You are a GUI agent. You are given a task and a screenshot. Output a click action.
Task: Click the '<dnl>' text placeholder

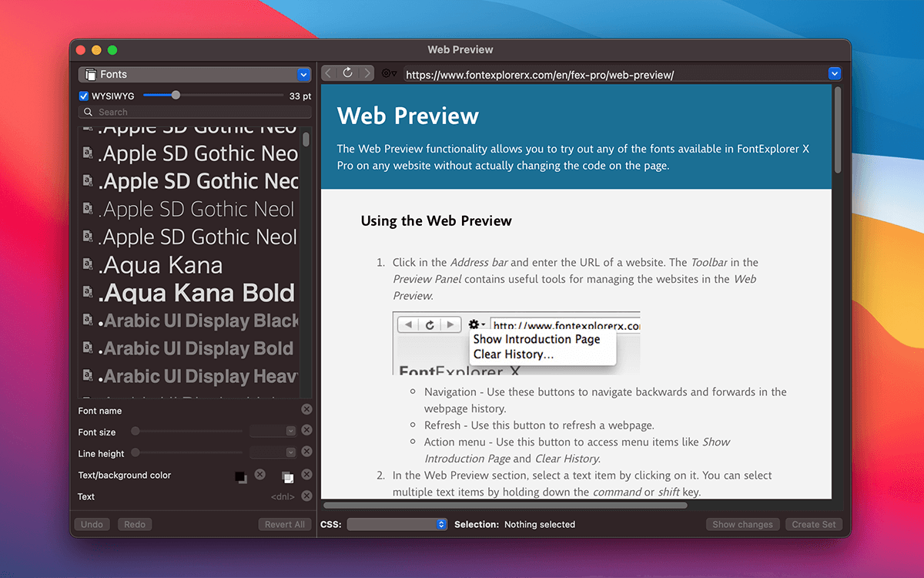[x=281, y=497]
